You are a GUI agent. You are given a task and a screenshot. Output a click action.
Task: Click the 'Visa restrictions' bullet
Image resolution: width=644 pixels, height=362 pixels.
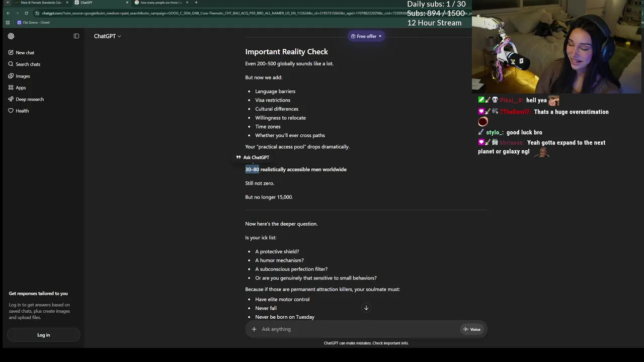click(x=273, y=100)
